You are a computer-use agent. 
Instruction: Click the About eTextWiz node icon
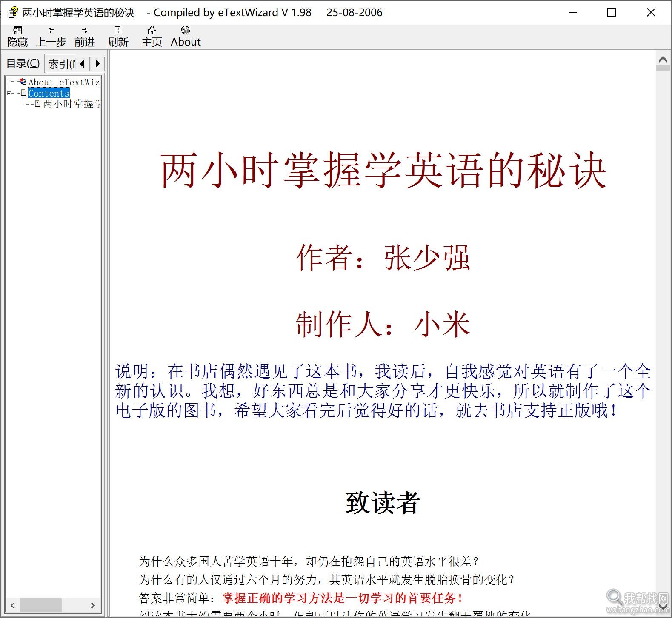pos(23,82)
